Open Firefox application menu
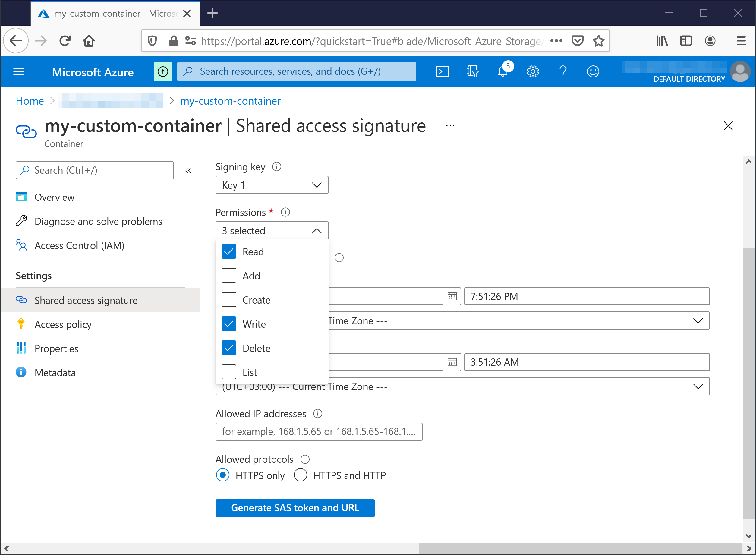 [741, 41]
